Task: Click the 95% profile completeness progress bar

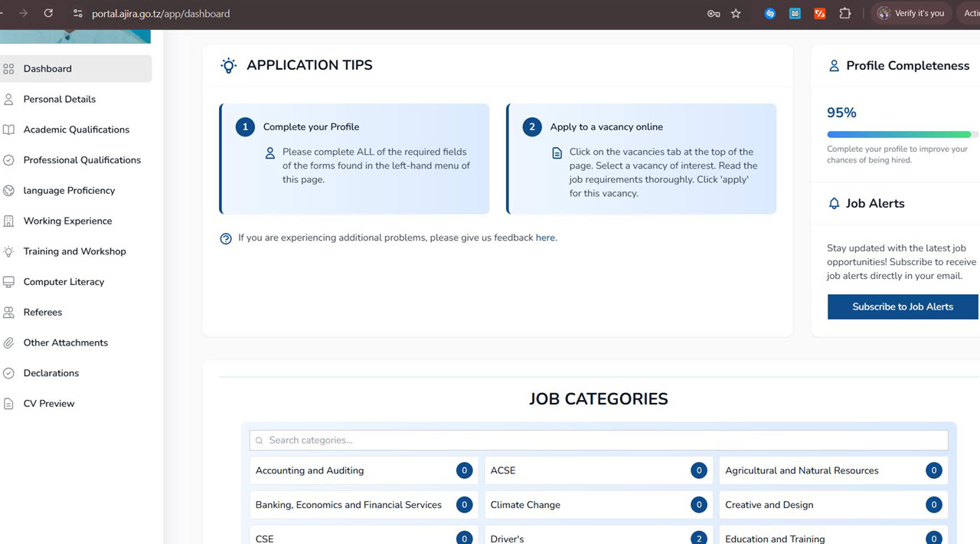Action: point(900,135)
